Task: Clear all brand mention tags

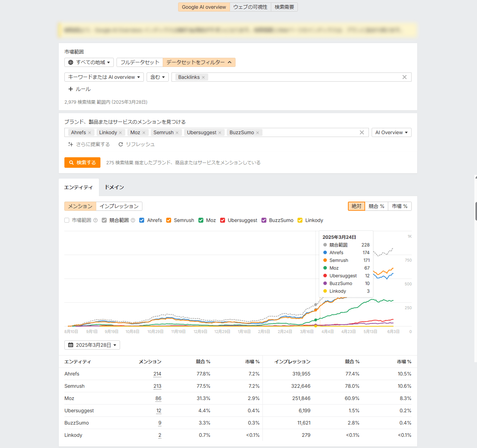Action: (362, 132)
